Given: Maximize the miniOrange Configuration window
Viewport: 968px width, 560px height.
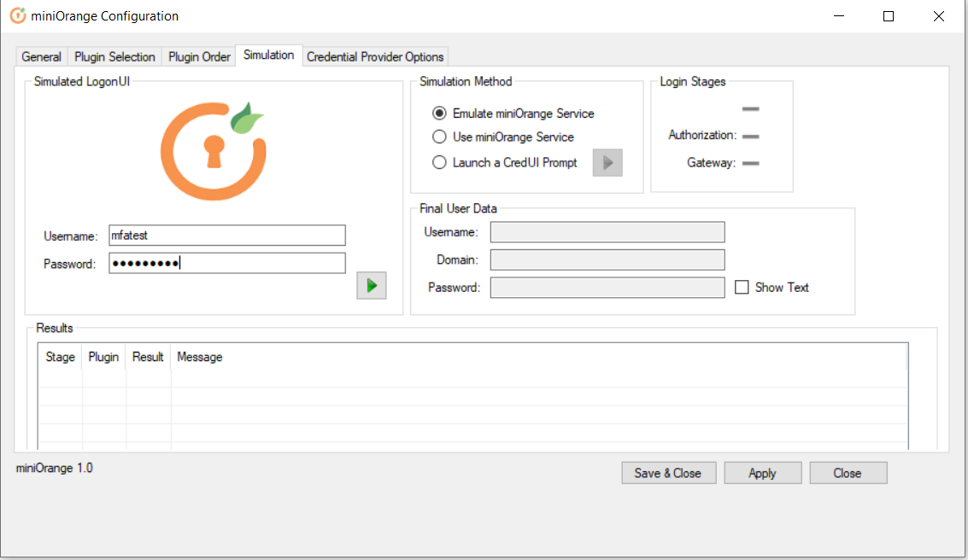Looking at the screenshot, I should click(x=889, y=16).
